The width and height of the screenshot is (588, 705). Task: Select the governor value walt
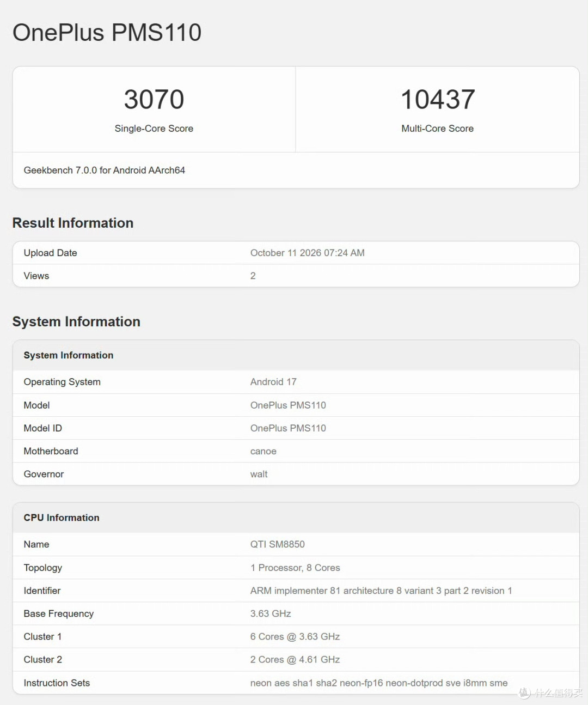(259, 474)
